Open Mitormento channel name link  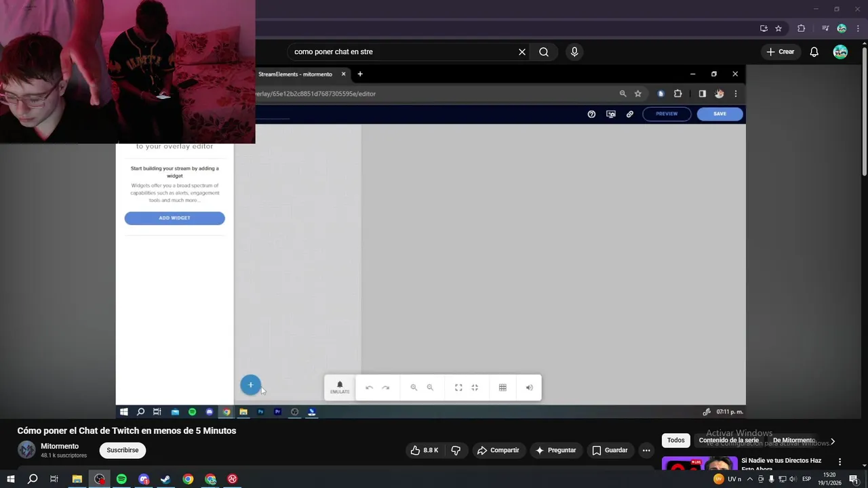[x=60, y=446]
